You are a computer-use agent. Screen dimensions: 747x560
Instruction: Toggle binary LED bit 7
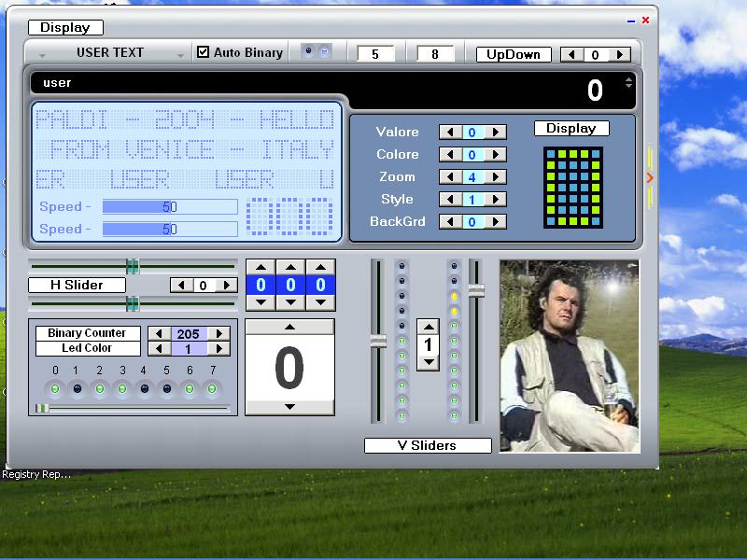click(213, 388)
